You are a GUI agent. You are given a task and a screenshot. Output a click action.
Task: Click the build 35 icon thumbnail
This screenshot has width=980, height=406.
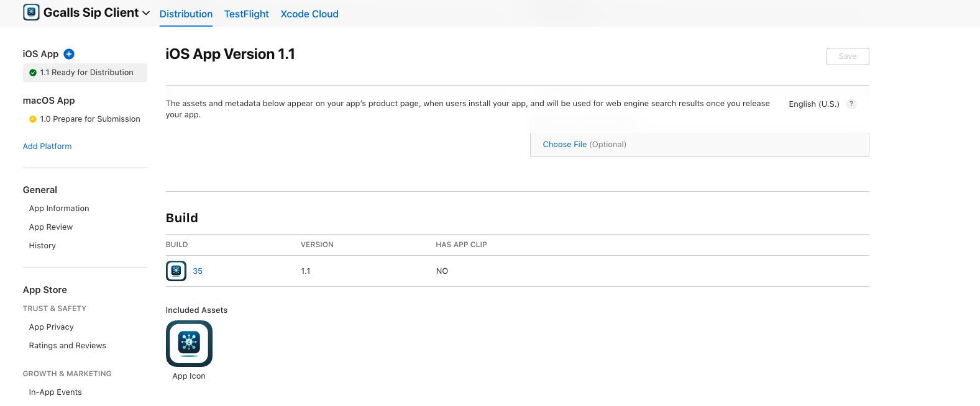[176, 271]
